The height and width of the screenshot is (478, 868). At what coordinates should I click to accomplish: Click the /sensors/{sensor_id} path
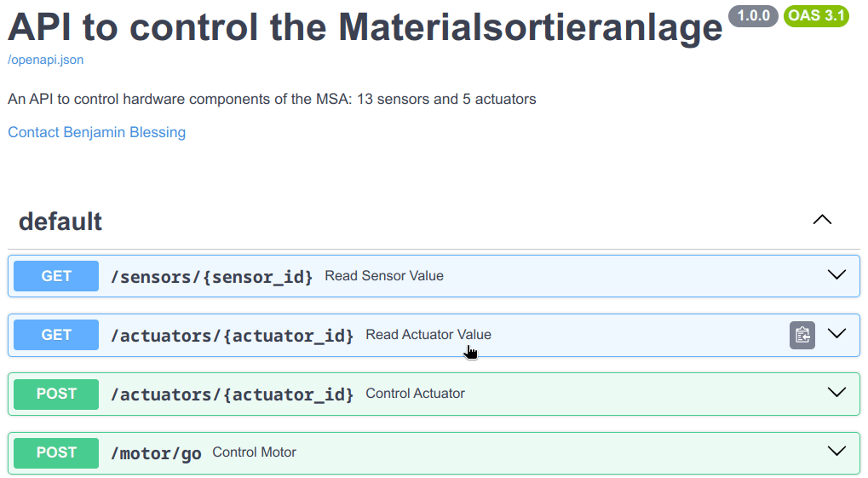pos(211,276)
